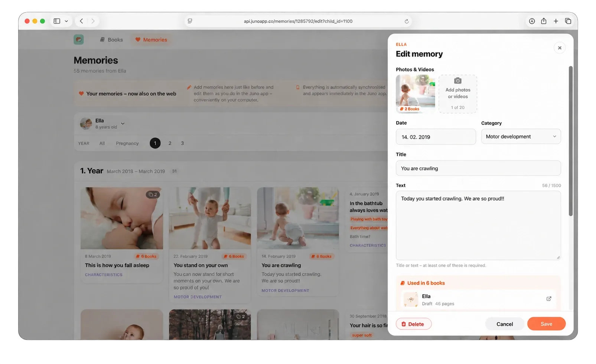The width and height of the screenshot is (596, 364).
Task: Save the memory
Action: coord(546,324)
